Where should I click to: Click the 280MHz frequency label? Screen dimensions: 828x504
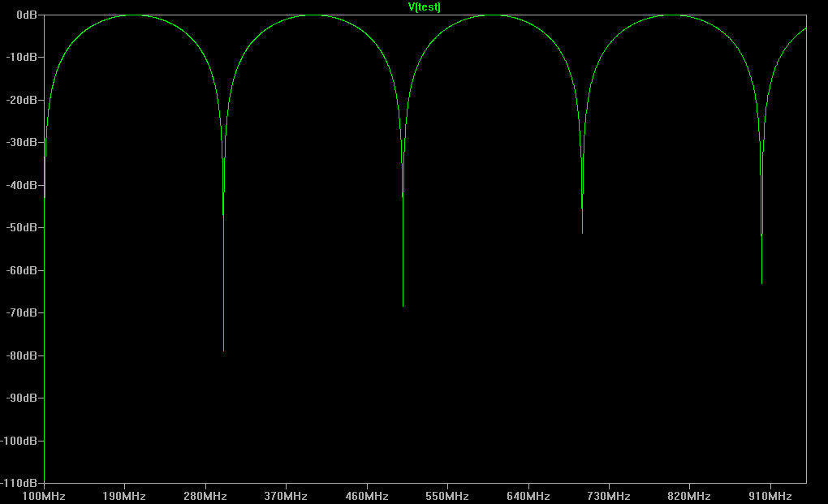205,496
